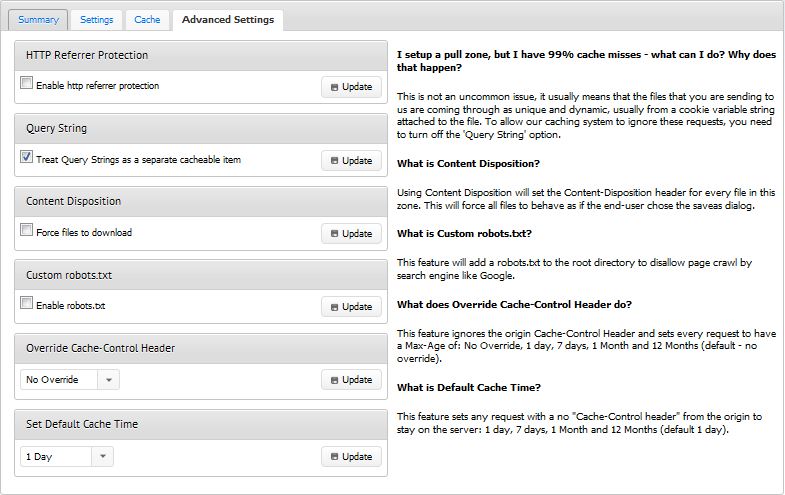
Task: Click Update icon in Query String section
Action: [334, 161]
